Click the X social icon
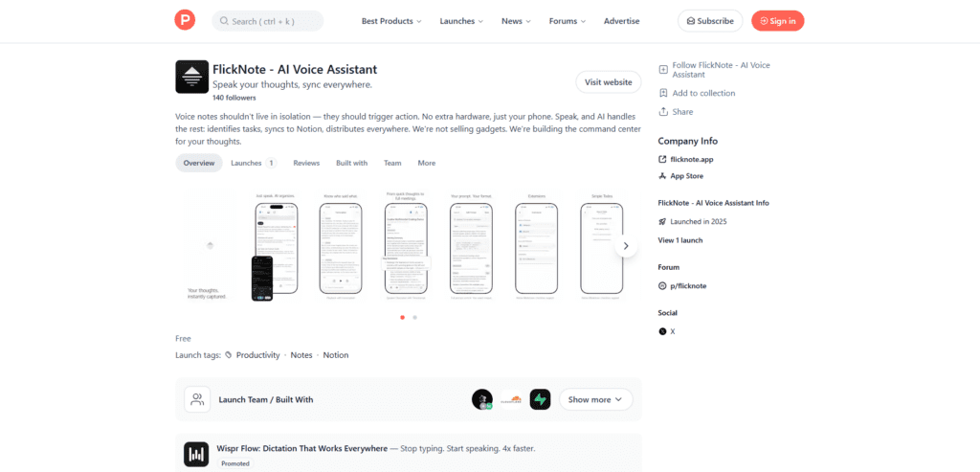 [x=662, y=332]
